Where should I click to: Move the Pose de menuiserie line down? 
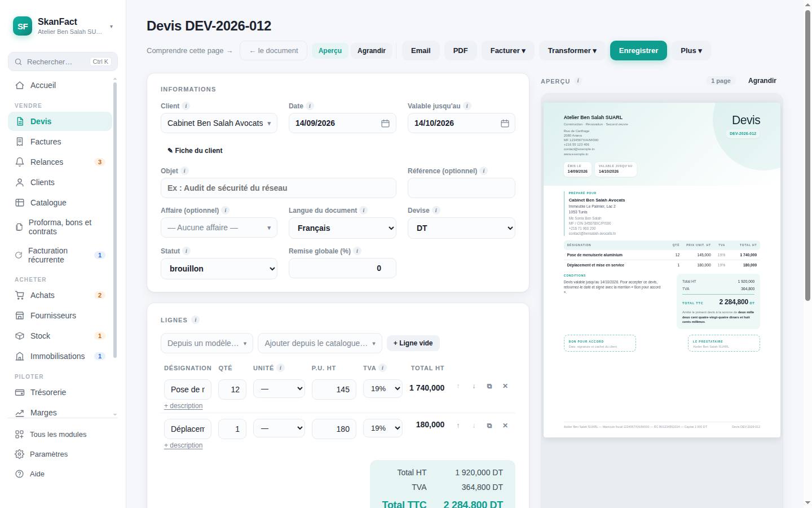(x=474, y=386)
